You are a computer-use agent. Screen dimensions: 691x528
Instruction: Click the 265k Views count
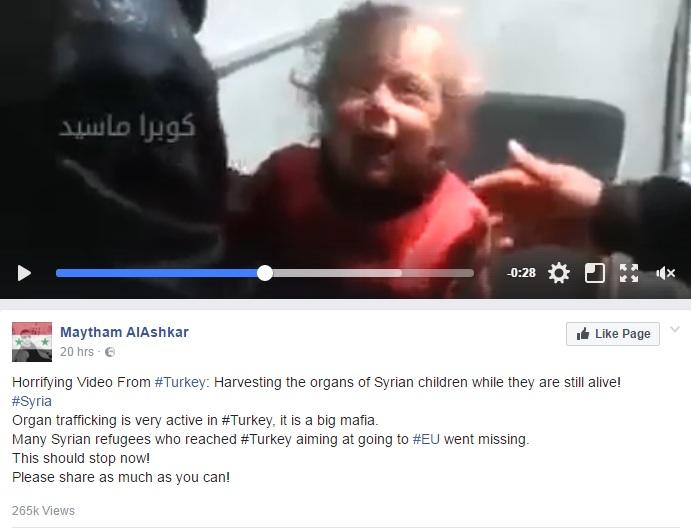pos(43,511)
